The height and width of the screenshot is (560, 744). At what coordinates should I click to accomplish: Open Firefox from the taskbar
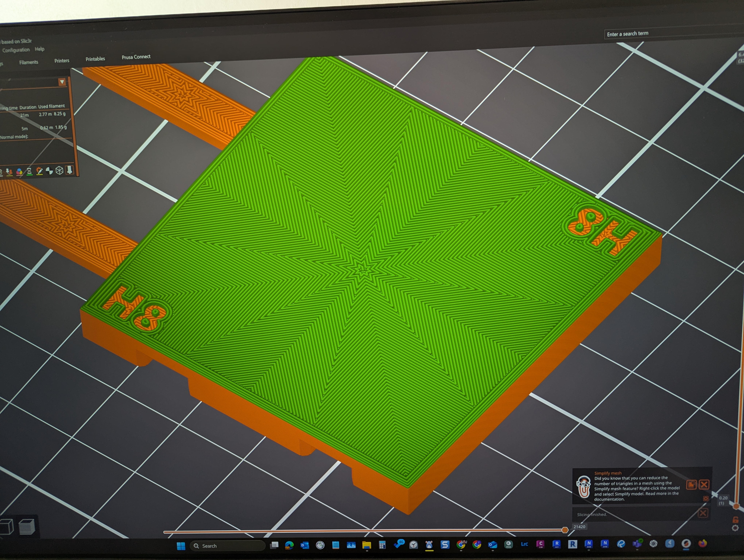coord(703,543)
